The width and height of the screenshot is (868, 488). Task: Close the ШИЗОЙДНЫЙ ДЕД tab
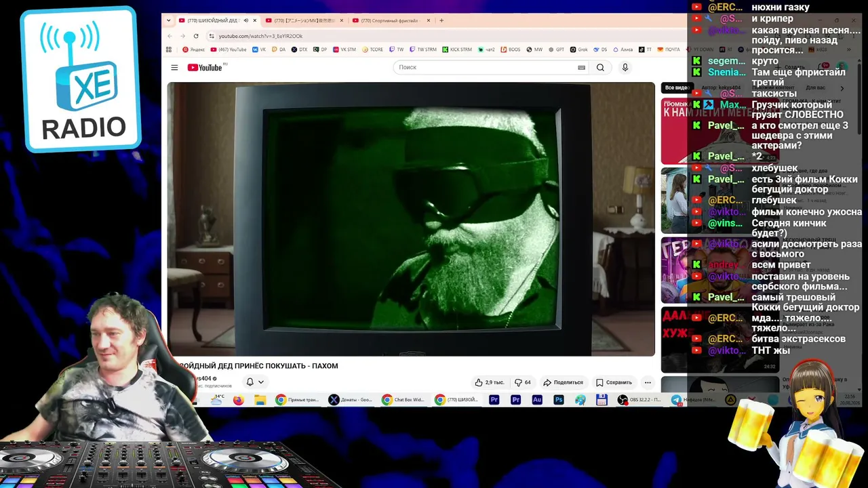pyautogui.click(x=255, y=20)
